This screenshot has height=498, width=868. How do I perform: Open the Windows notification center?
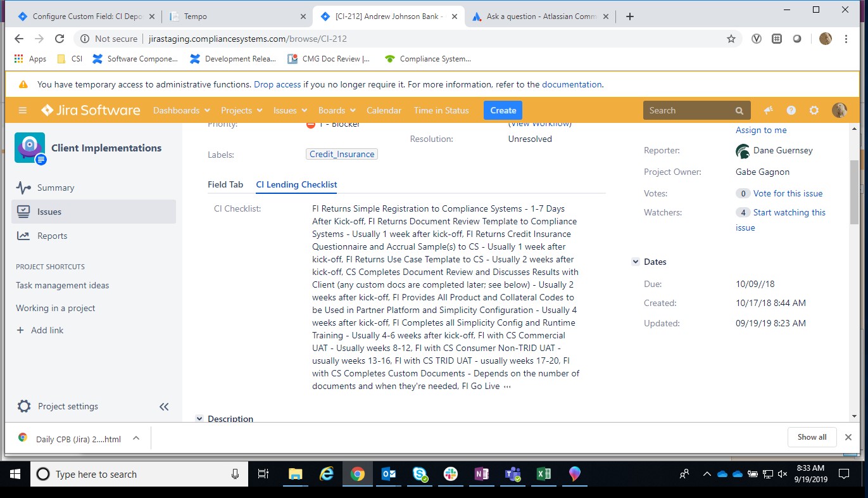[x=843, y=474]
